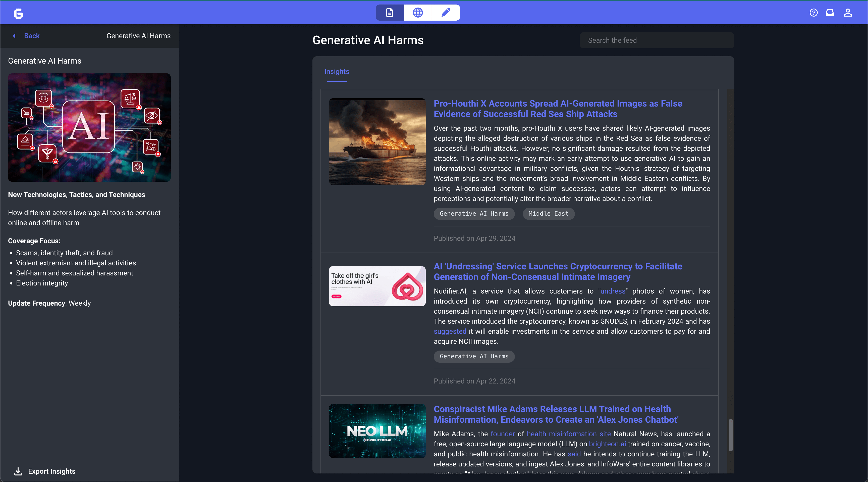Click the G logo in the header
868x482 pixels.
point(19,14)
